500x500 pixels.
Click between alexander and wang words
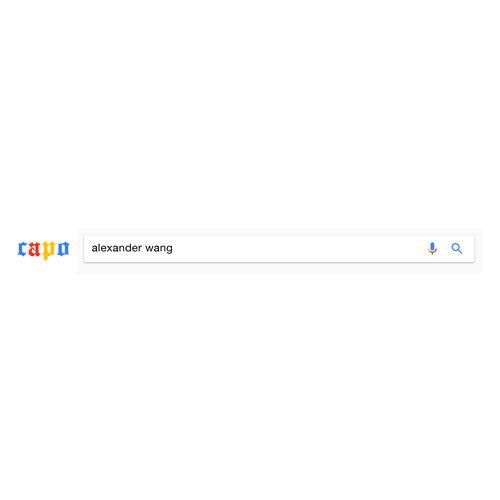(x=144, y=248)
